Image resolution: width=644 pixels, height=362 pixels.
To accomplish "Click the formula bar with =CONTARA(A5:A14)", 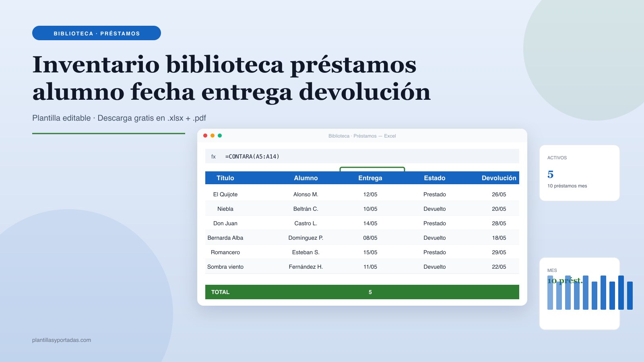I will coord(362,156).
